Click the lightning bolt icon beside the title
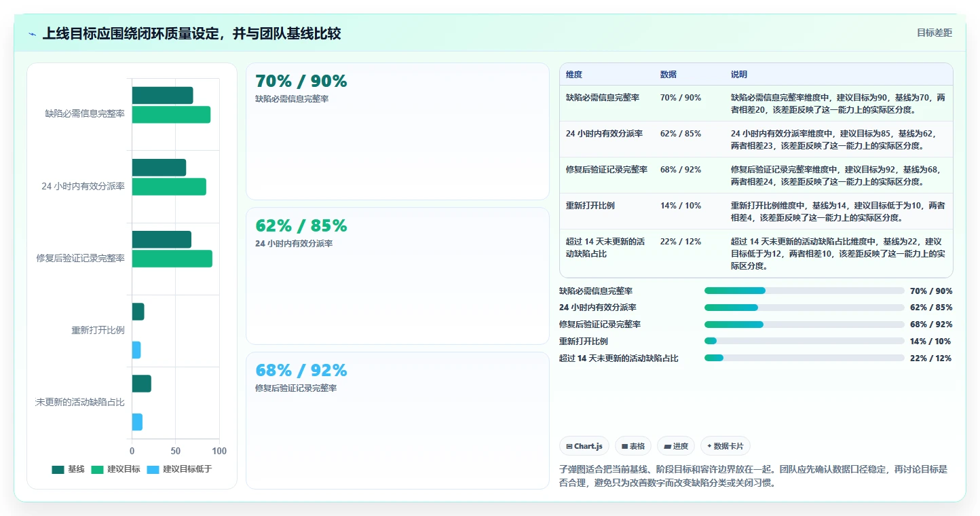This screenshot has height=516, width=980. click(x=33, y=34)
